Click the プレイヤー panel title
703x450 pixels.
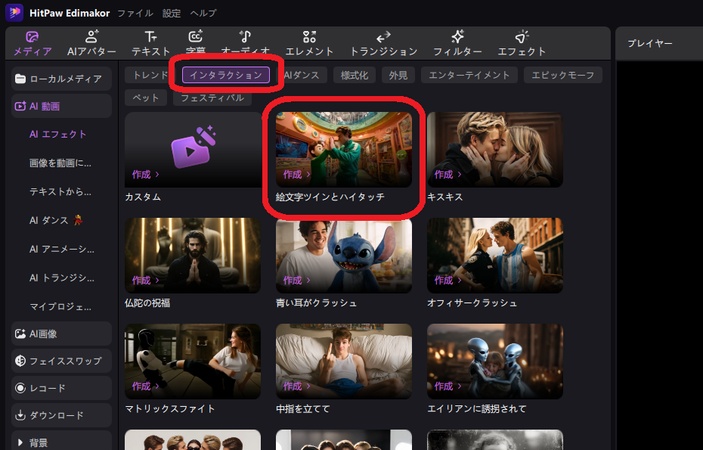pyautogui.click(x=650, y=43)
